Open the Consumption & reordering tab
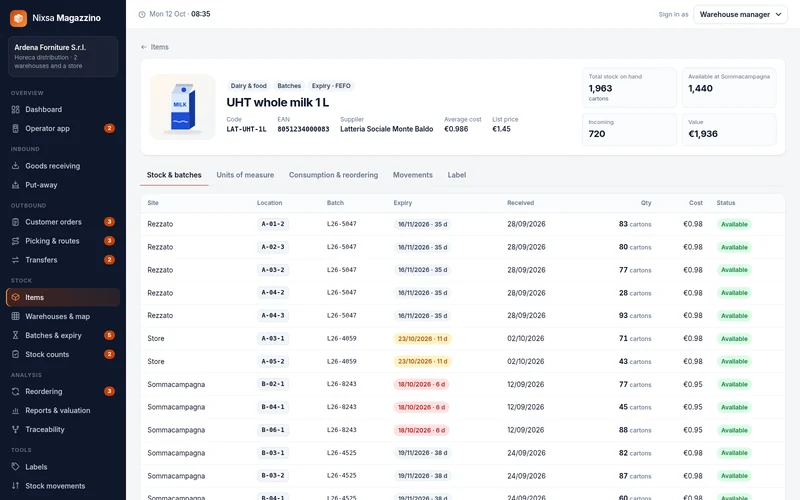 [x=333, y=175]
